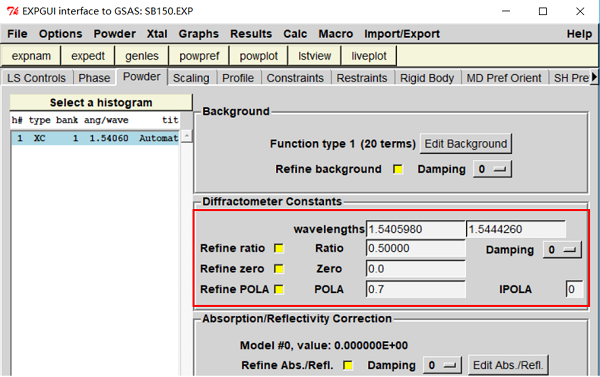
Task: Open the Calc menu
Action: pos(295,34)
